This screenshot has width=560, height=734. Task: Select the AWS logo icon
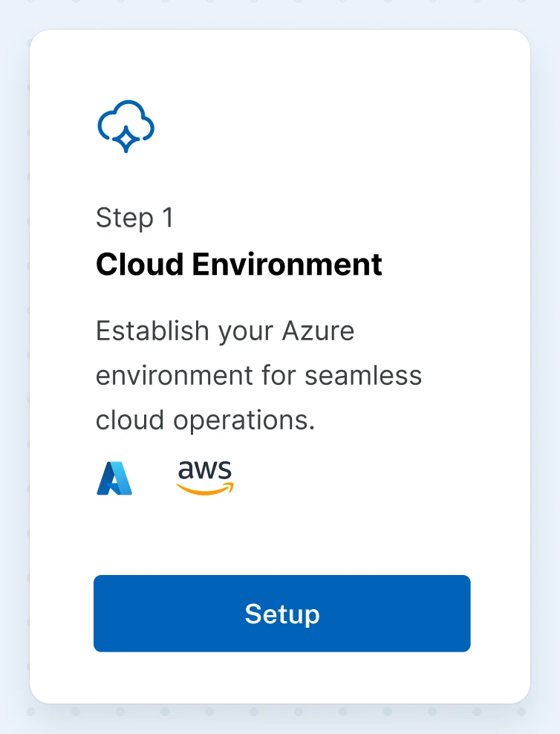pyautogui.click(x=205, y=478)
